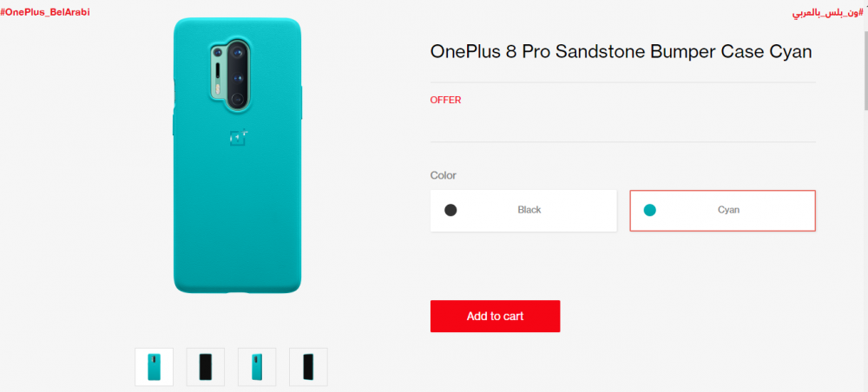868x392 pixels.
Task: Click the Color section label
Action: click(444, 175)
